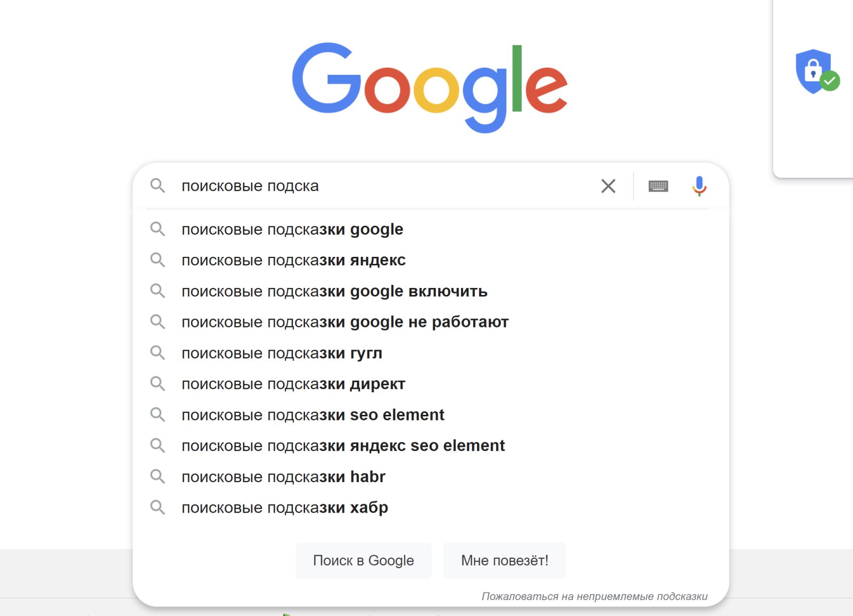The image size is (853, 616).
Task: Choose 'поисковые подсказки google не работают' suggestion
Action: [x=345, y=322]
